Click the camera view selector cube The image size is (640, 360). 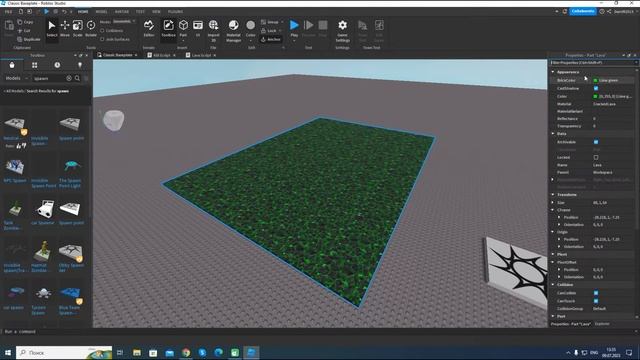pyautogui.click(x=113, y=120)
